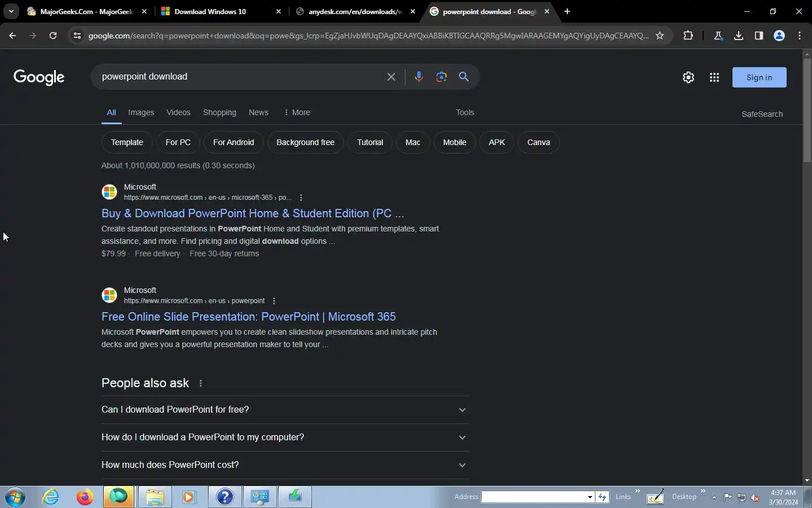Image resolution: width=812 pixels, height=508 pixels.
Task: Open a new browser tab
Action: [x=567, y=11]
